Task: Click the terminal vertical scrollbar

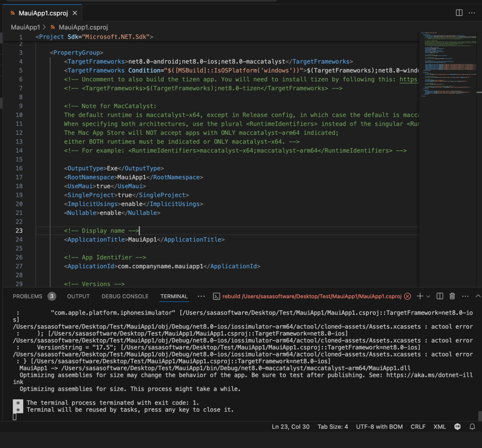Action: tap(480, 415)
